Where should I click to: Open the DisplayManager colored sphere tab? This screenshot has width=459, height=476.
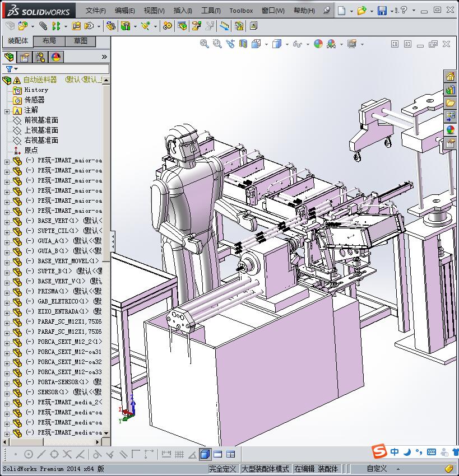pos(56,57)
